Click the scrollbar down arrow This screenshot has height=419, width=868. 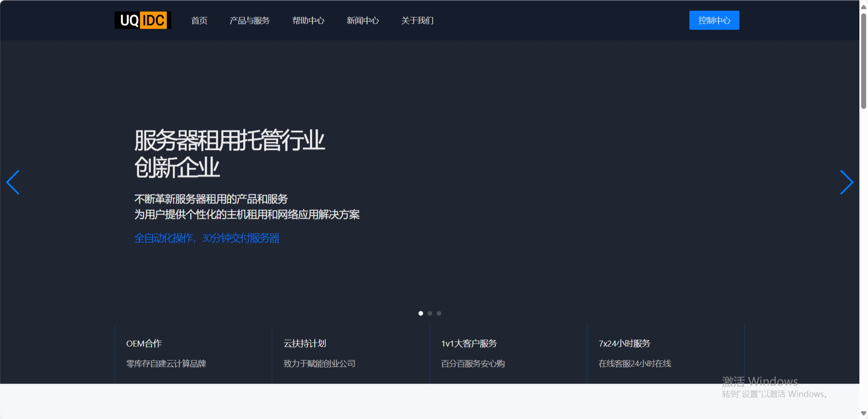tap(863, 413)
